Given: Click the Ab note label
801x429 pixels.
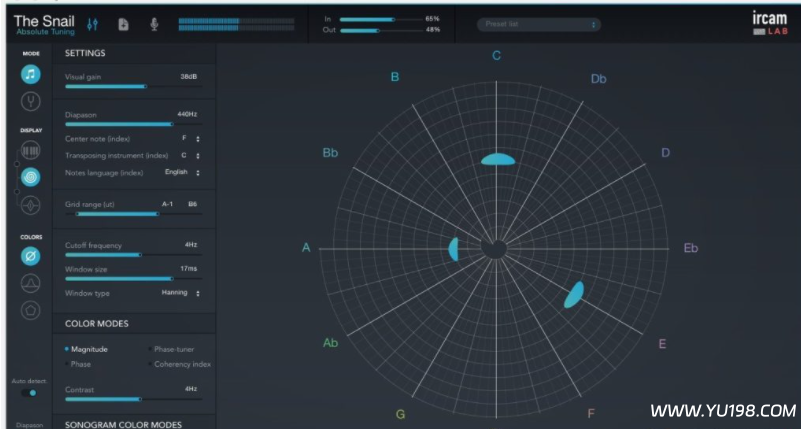Looking at the screenshot, I should pyautogui.click(x=331, y=343).
